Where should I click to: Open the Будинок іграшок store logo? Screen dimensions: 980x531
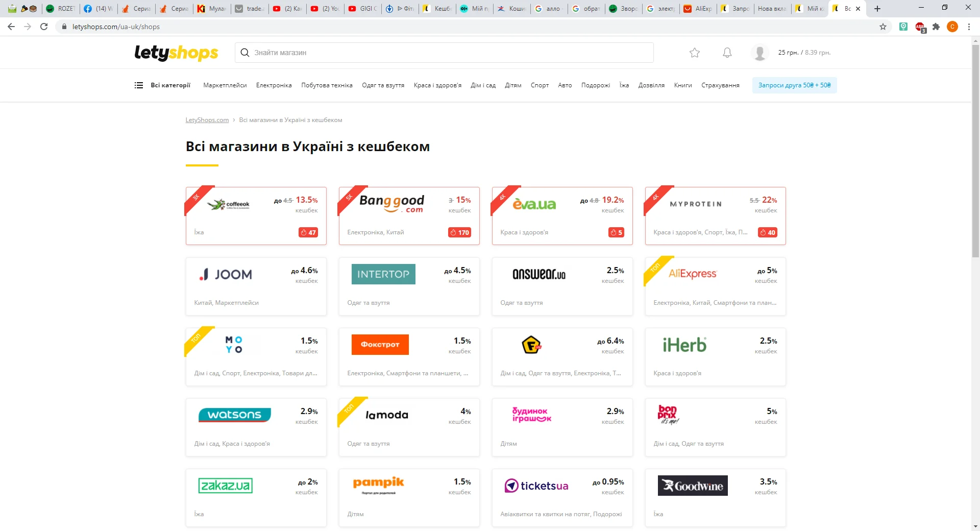tap(531, 415)
